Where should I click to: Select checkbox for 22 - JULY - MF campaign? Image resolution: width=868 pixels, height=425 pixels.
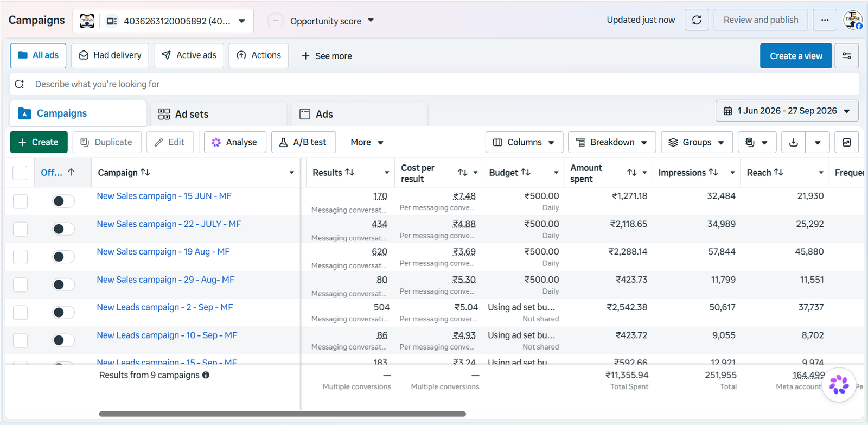20,229
